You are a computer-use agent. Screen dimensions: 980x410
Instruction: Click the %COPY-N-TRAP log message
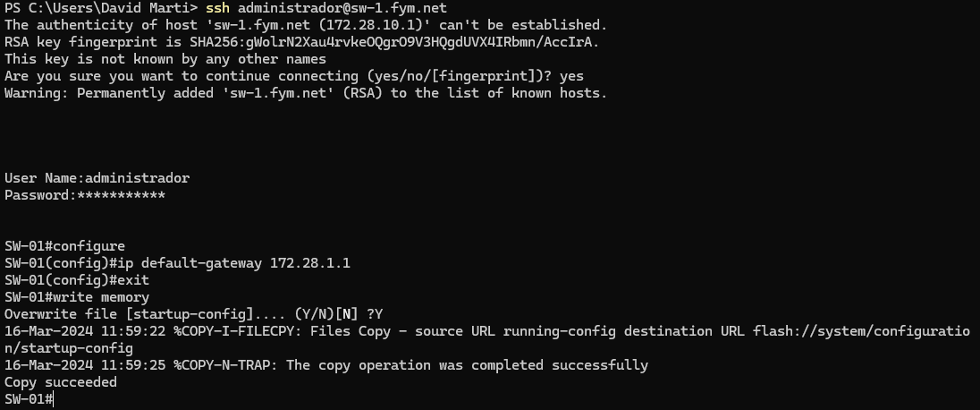410,365
